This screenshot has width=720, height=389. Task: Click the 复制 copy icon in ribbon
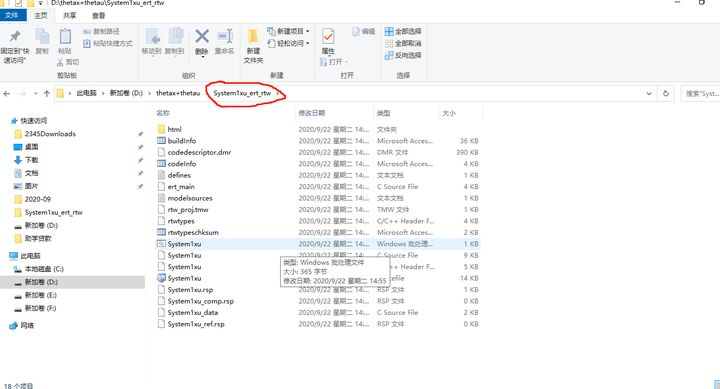[x=42, y=36]
